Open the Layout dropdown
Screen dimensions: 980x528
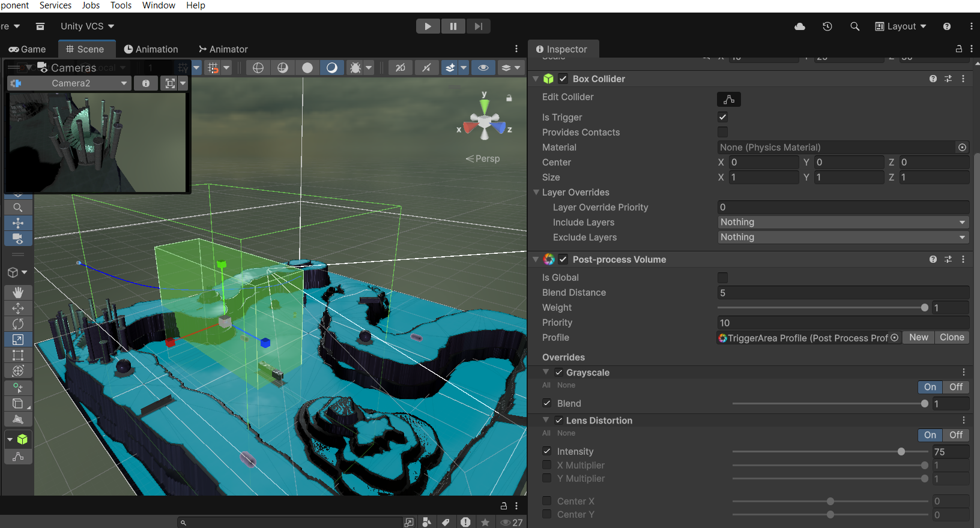point(901,26)
